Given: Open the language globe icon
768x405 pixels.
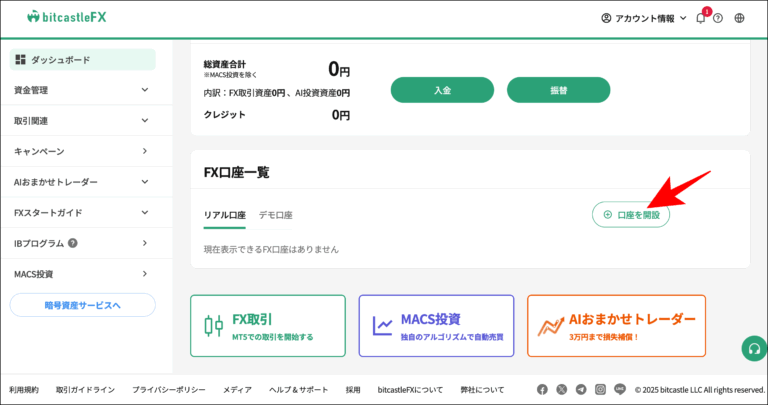Looking at the screenshot, I should tap(740, 18).
